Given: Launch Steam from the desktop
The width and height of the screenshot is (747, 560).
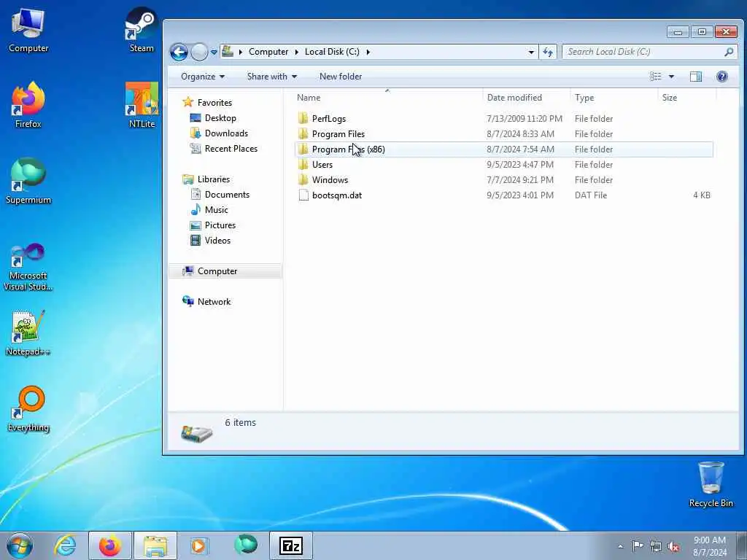Looking at the screenshot, I should tap(142, 29).
